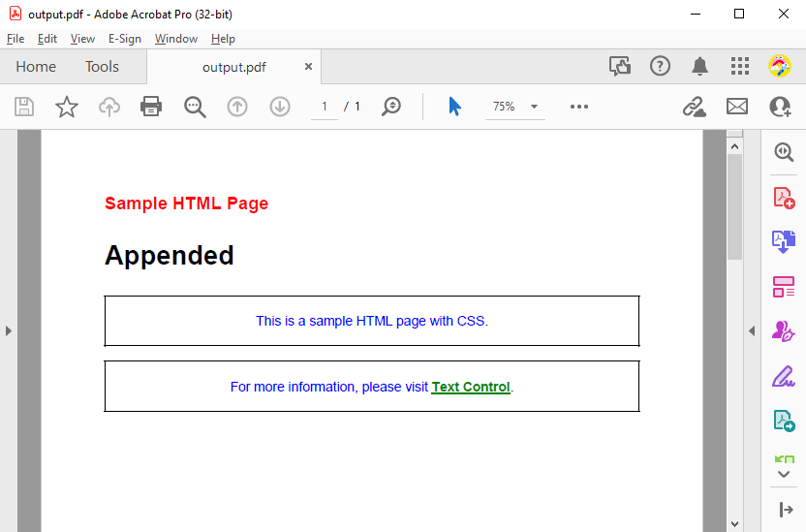The image size is (806, 532).
Task: Click the Save file icon
Action: (x=24, y=107)
